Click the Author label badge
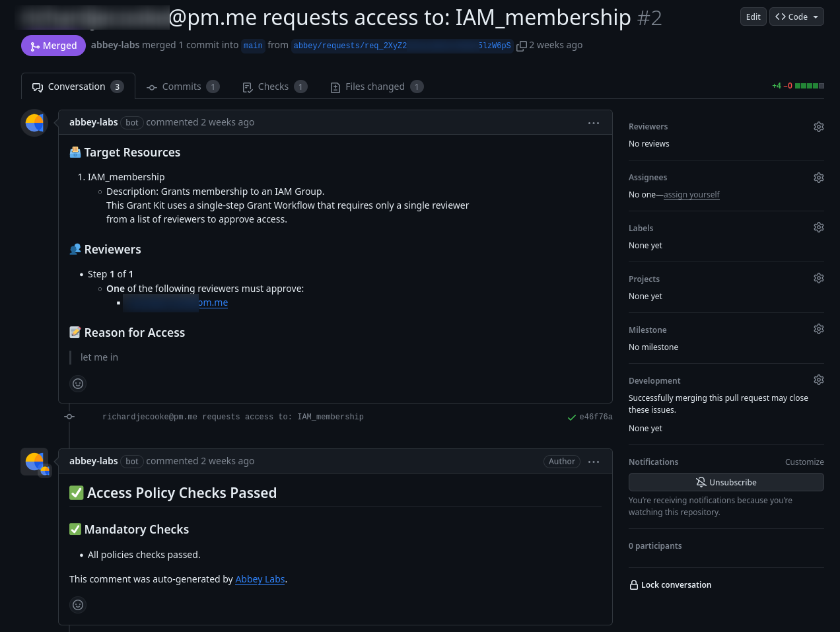 (x=562, y=462)
